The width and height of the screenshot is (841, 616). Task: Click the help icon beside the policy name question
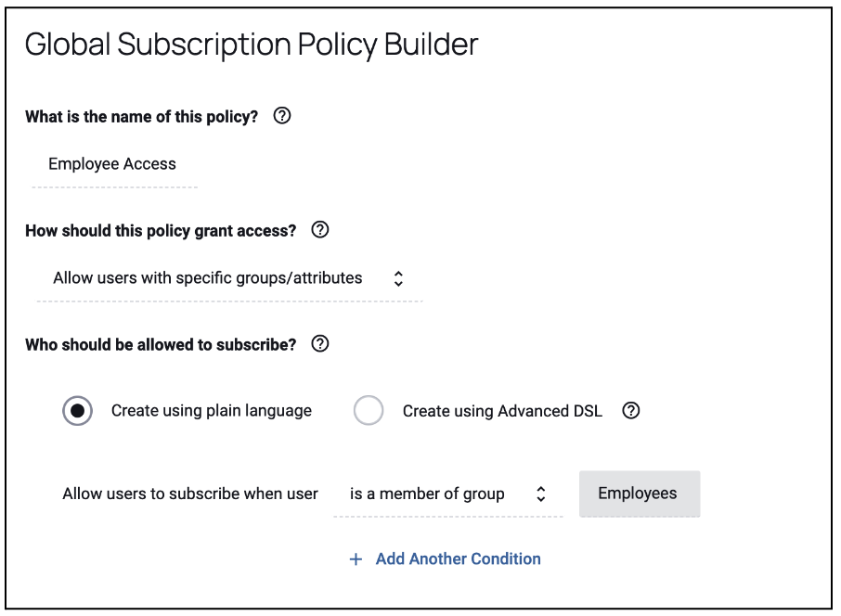(284, 117)
